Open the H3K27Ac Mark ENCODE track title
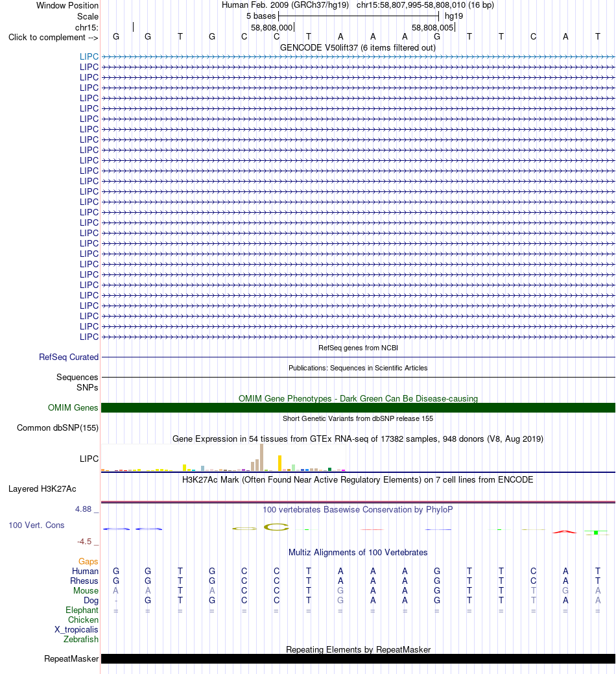 358,479
